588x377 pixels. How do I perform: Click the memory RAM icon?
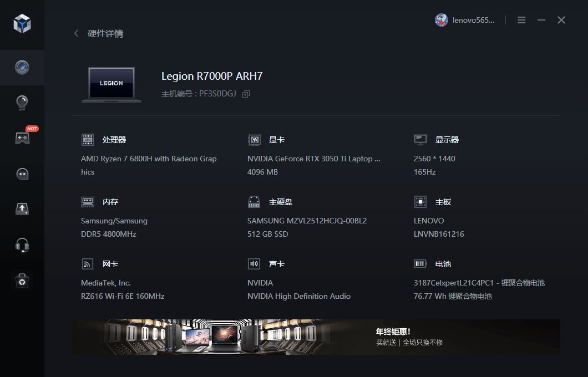88,202
